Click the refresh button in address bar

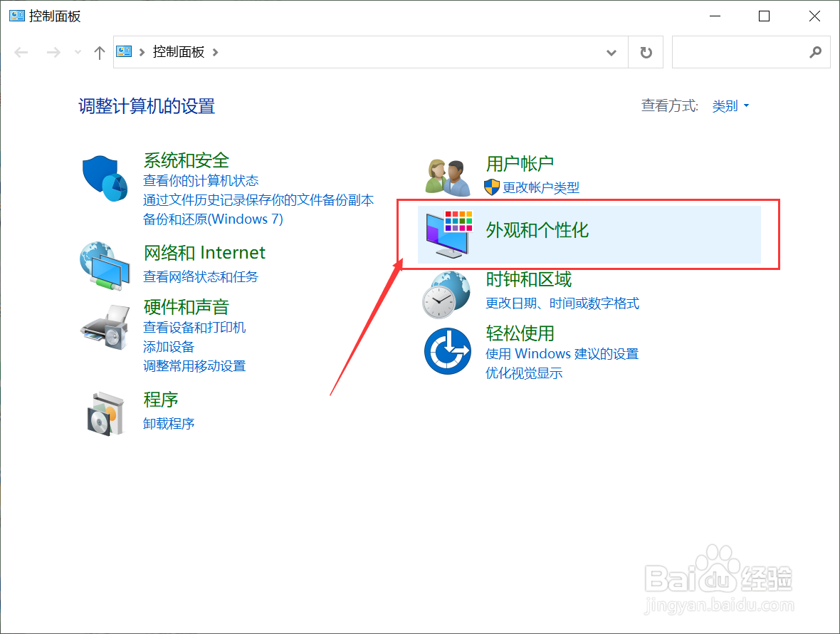645,51
